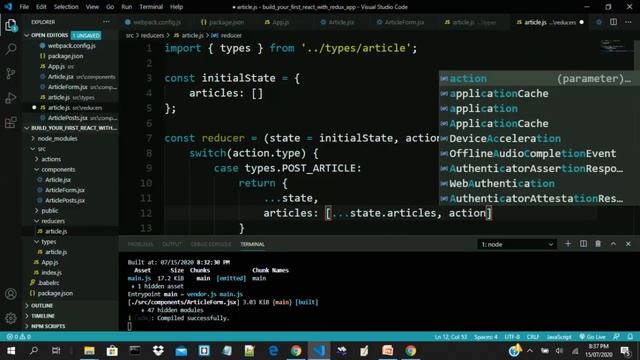Kill the terminal with trash icon

[598, 244]
